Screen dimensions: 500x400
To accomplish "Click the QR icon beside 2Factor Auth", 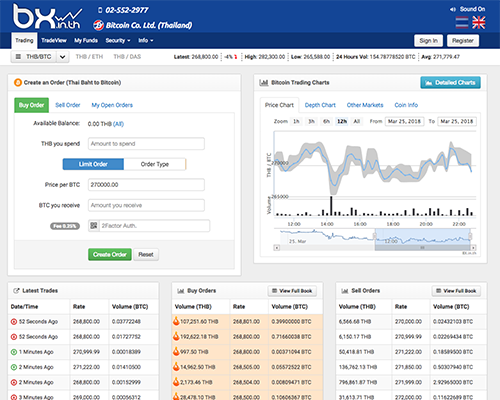I will (x=94, y=226).
